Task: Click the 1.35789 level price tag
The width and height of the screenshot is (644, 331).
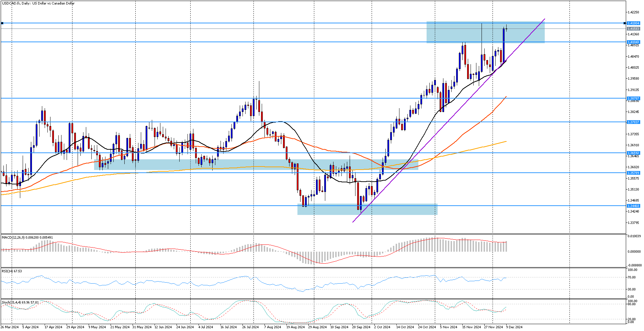Action: [x=633, y=173]
